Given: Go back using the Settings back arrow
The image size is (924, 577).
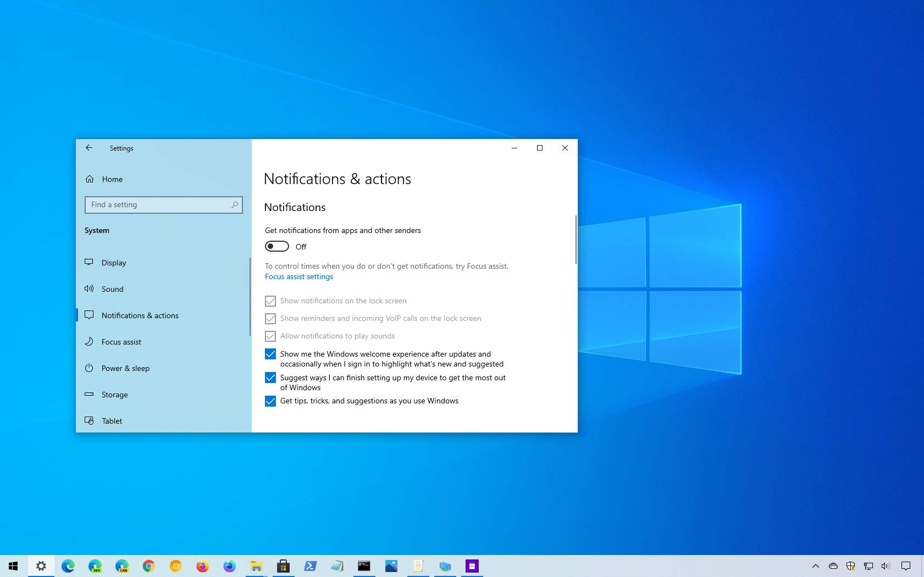Looking at the screenshot, I should click(x=89, y=148).
